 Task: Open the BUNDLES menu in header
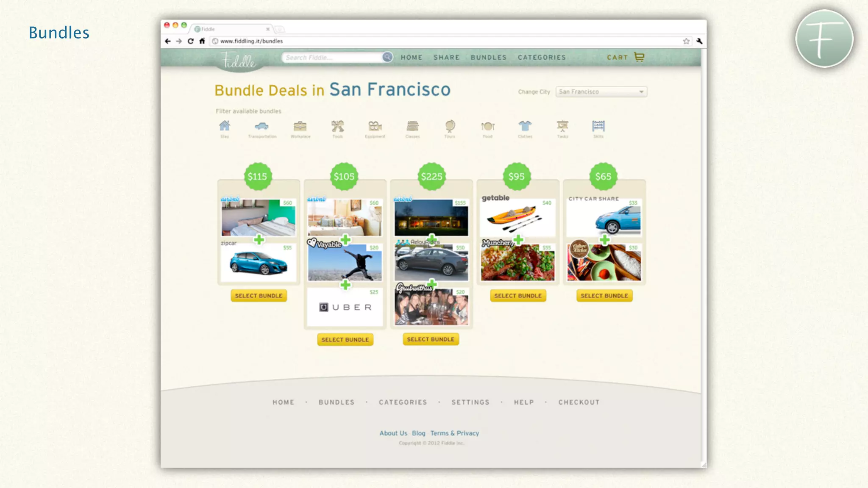pos(488,57)
